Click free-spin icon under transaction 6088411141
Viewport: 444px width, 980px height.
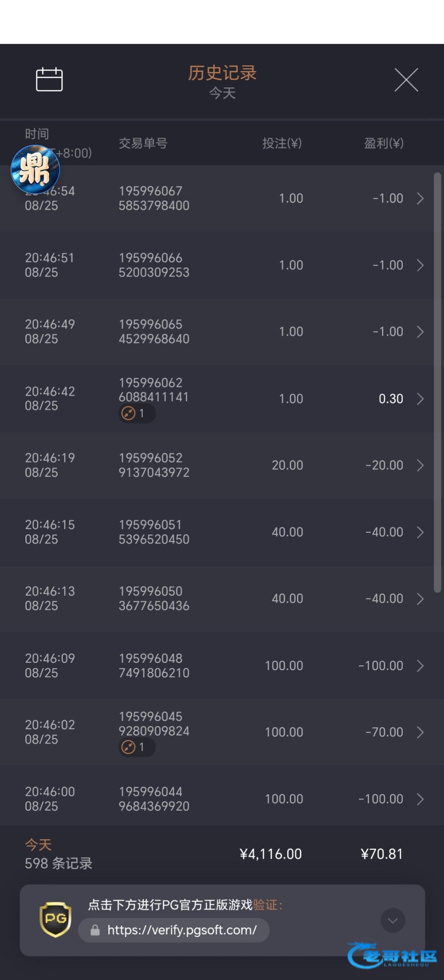pyautogui.click(x=129, y=413)
